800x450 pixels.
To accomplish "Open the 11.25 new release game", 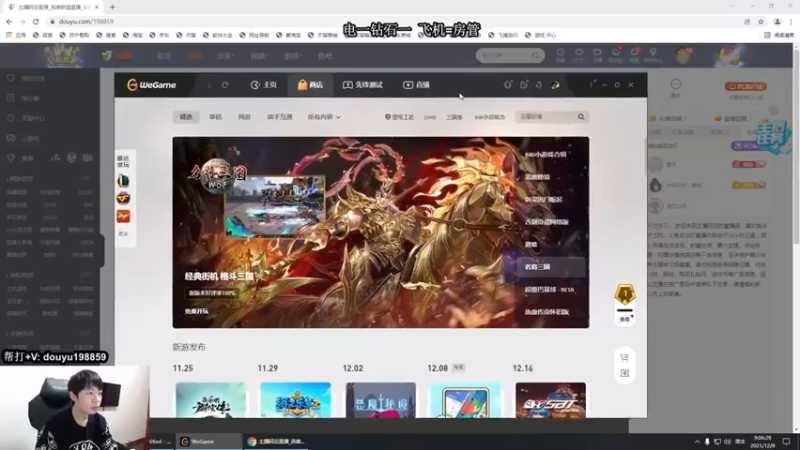I will coord(211,401).
